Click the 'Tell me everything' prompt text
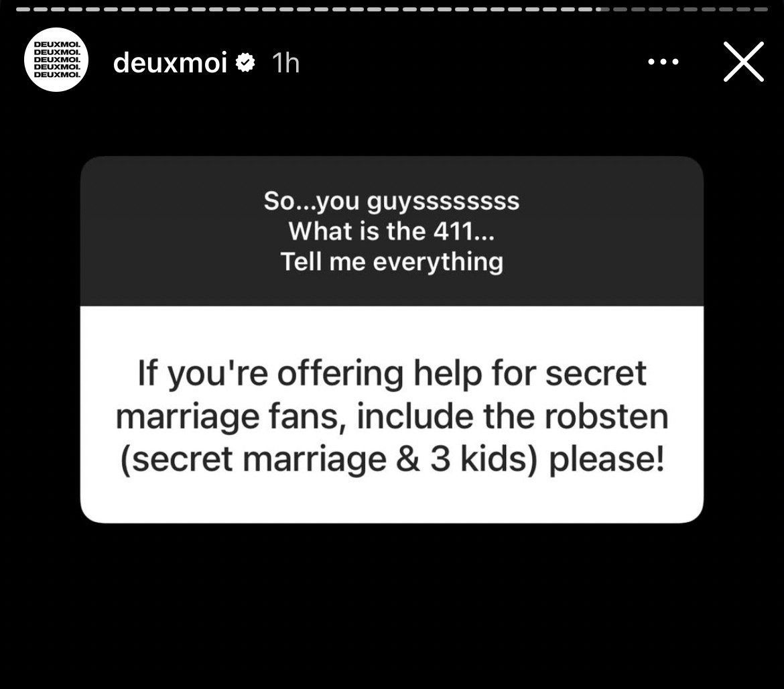784x689 pixels. 391,261
